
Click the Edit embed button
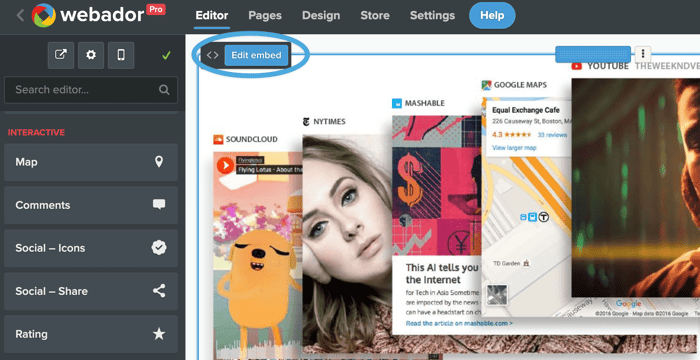pos(256,55)
